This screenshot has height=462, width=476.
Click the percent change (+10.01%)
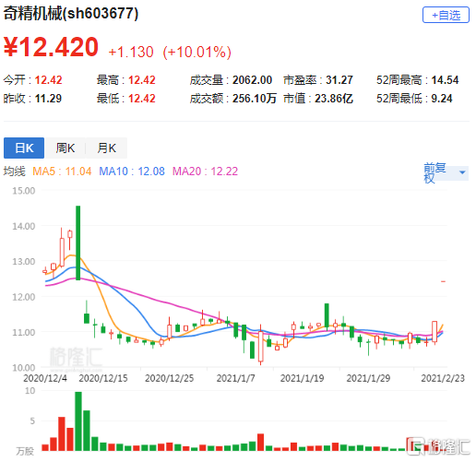point(197,52)
